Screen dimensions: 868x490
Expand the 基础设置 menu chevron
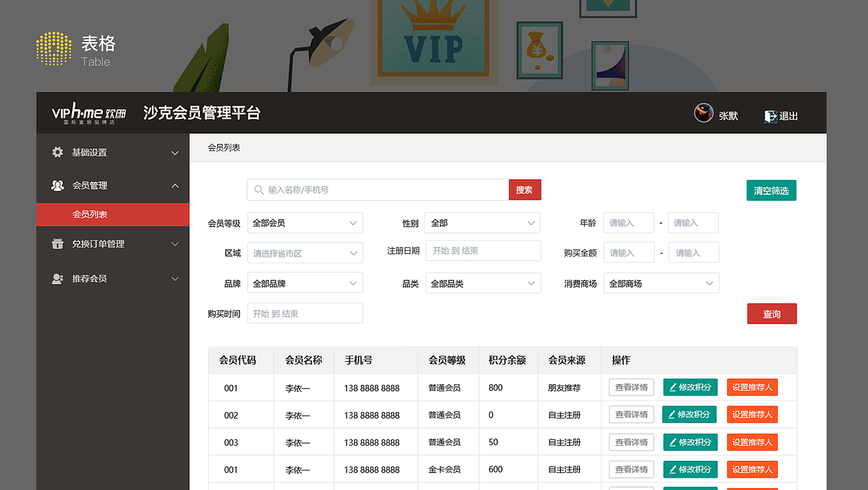click(175, 153)
